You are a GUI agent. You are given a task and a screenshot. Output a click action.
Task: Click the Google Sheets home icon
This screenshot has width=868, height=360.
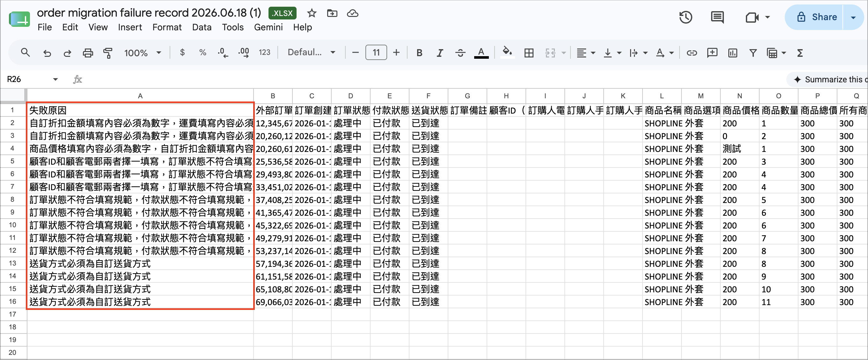[19, 19]
